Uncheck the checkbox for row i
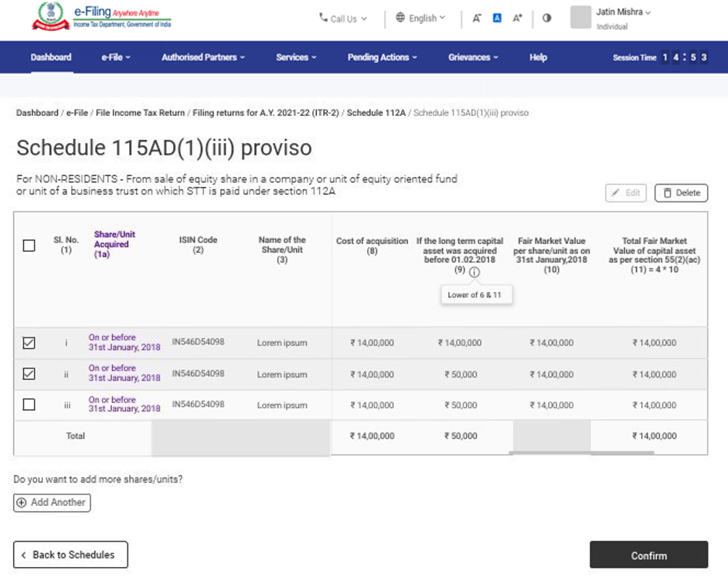The width and height of the screenshot is (728, 577). click(x=29, y=343)
